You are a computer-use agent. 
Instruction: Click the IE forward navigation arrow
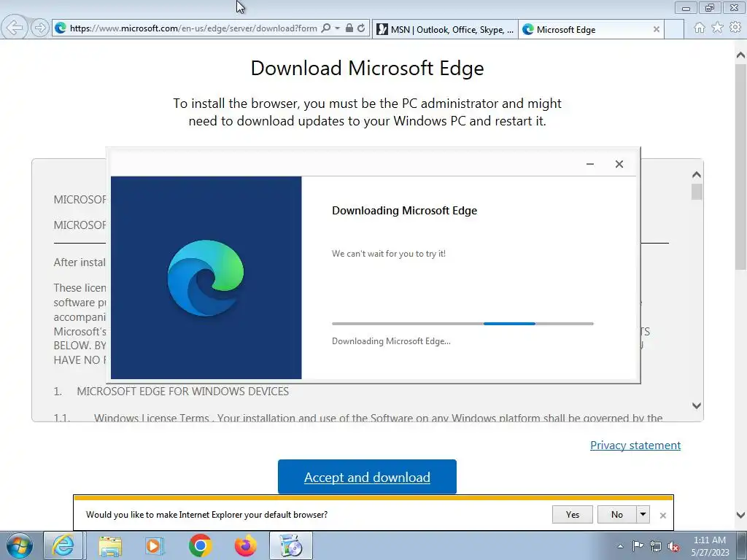tap(40, 28)
